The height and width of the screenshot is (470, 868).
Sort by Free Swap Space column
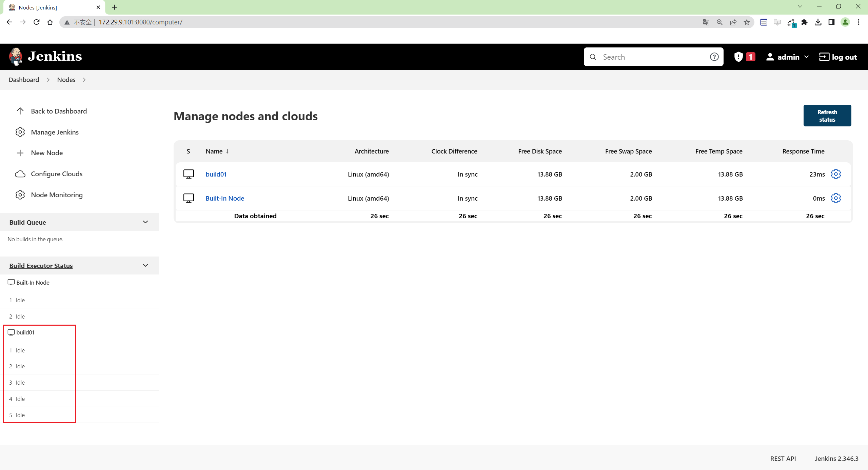pos(628,151)
